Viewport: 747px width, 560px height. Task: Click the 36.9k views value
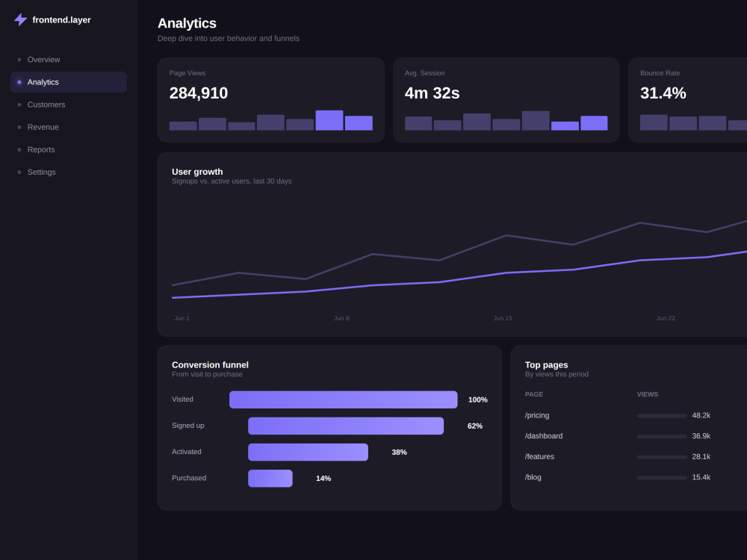point(701,436)
